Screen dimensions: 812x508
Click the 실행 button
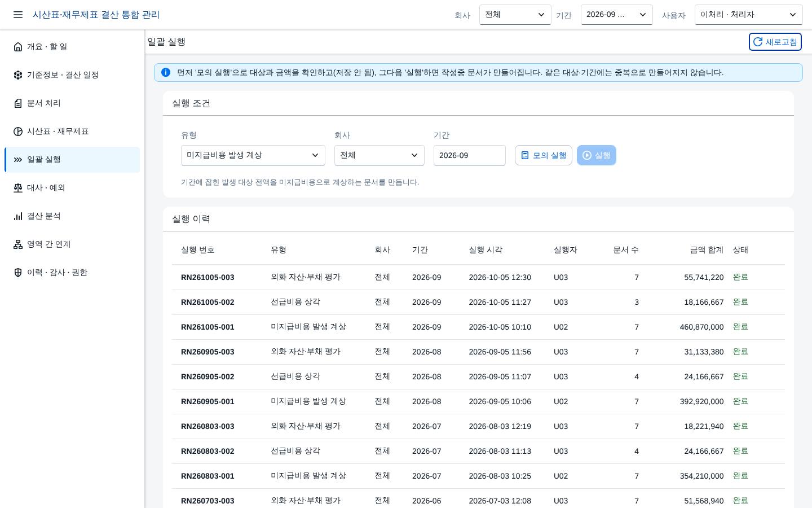click(x=597, y=155)
